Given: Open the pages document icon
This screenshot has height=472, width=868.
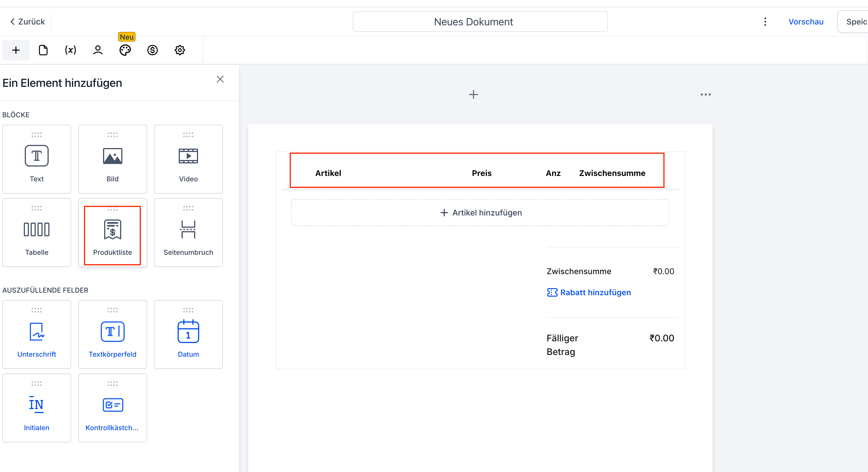Looking at the screenshot, I should [x=43, y=50].
